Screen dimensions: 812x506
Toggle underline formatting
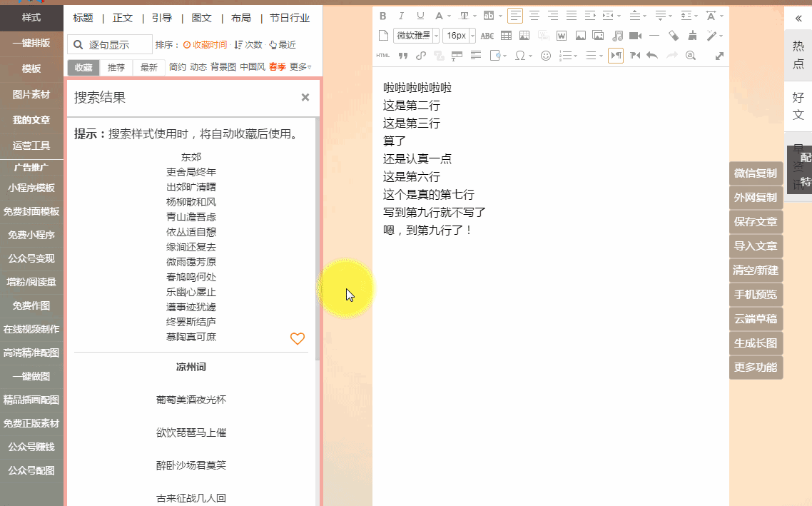click(420, 16)
